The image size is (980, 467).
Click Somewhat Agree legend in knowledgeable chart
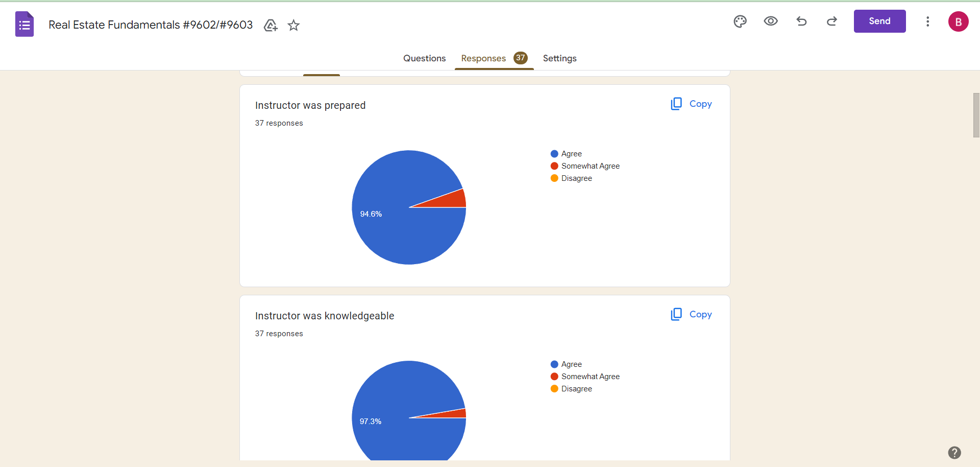pyautogui.click(x=585, y=377)
